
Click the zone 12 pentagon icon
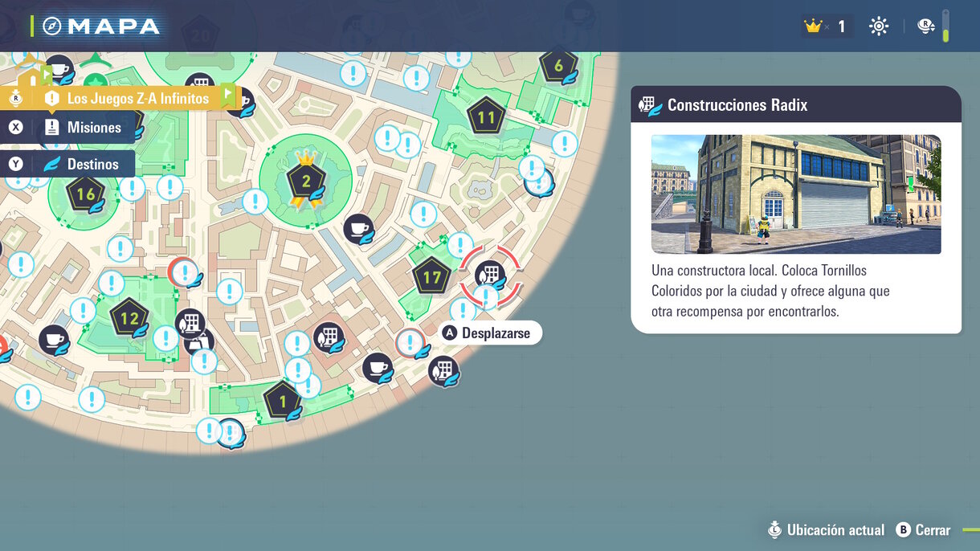(x=129, y=319)
